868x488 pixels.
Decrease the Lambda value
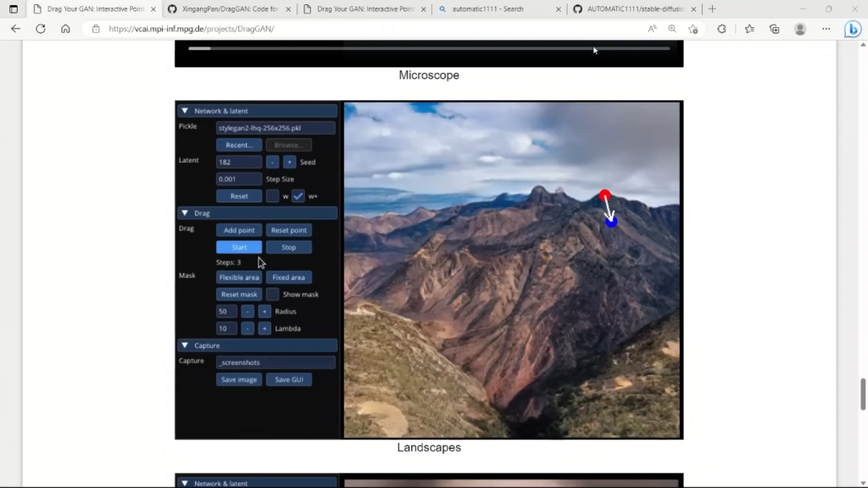point(248,329)
